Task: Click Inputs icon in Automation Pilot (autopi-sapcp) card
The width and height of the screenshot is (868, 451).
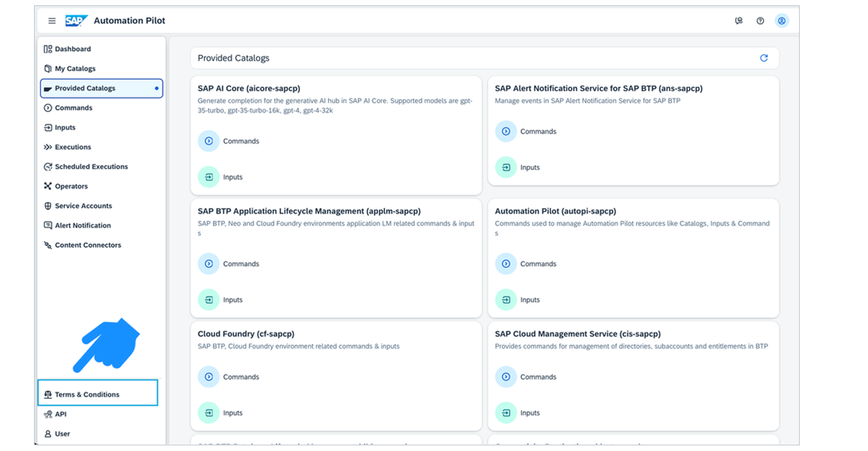Action: pyautogui.click(x=506, y=300)
